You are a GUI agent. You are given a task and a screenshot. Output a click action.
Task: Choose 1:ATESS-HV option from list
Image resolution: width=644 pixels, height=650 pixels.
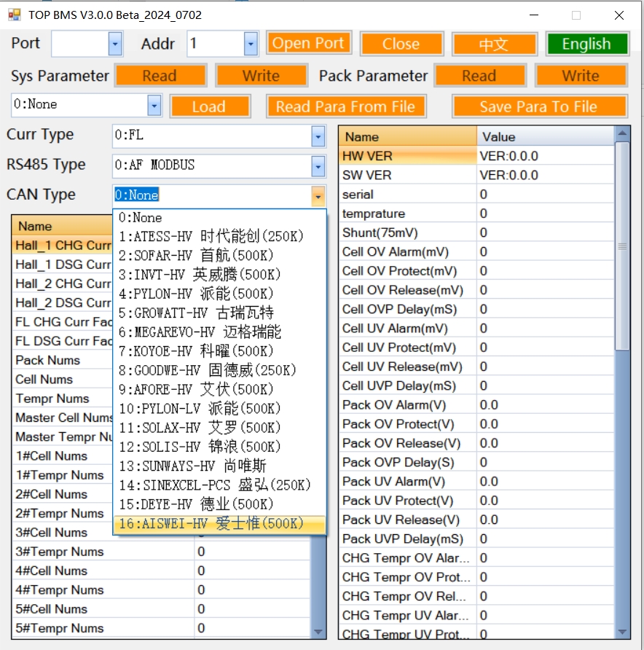point(219,237)
